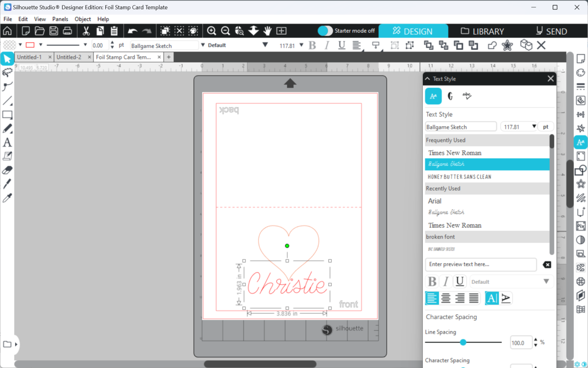Open a file with the folder icon
Image resolution: width=588 pixels, height=368 pixels.
click(40, 31)
